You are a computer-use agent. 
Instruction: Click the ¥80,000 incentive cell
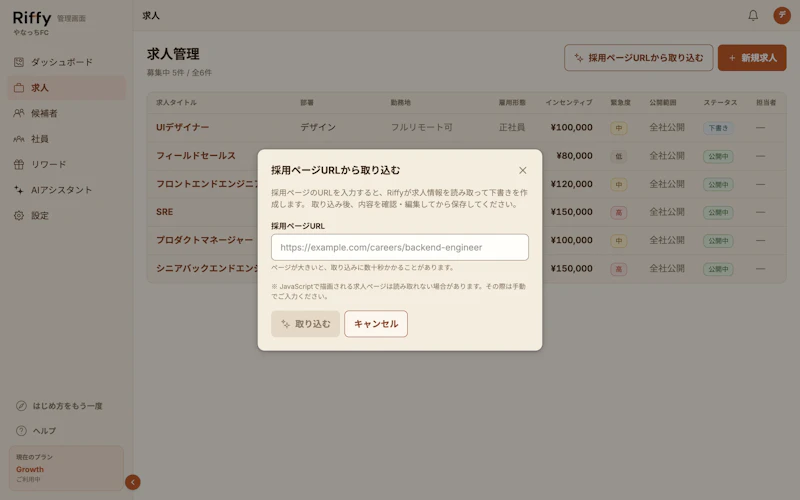[574, 156]
